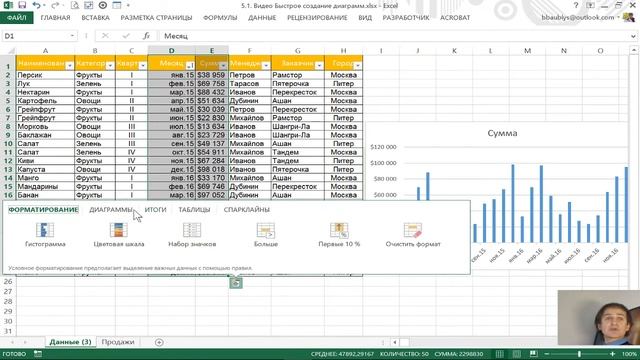Open the Категория column filter dropdown

tap(110, 65)
